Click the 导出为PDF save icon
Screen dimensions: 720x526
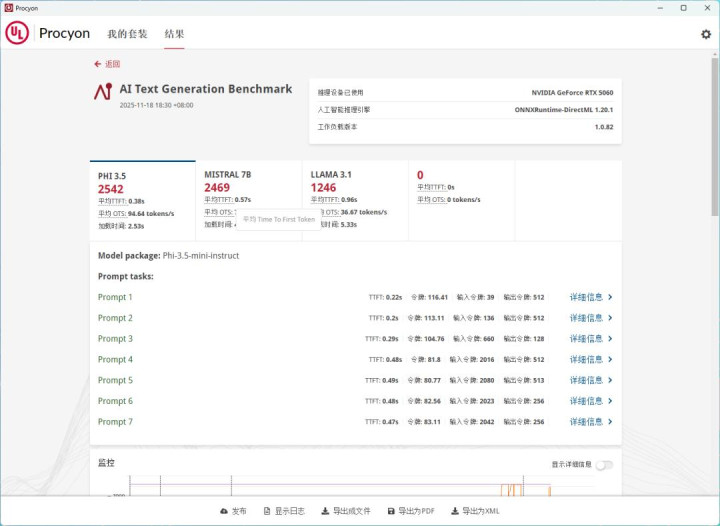click(391, 511)
